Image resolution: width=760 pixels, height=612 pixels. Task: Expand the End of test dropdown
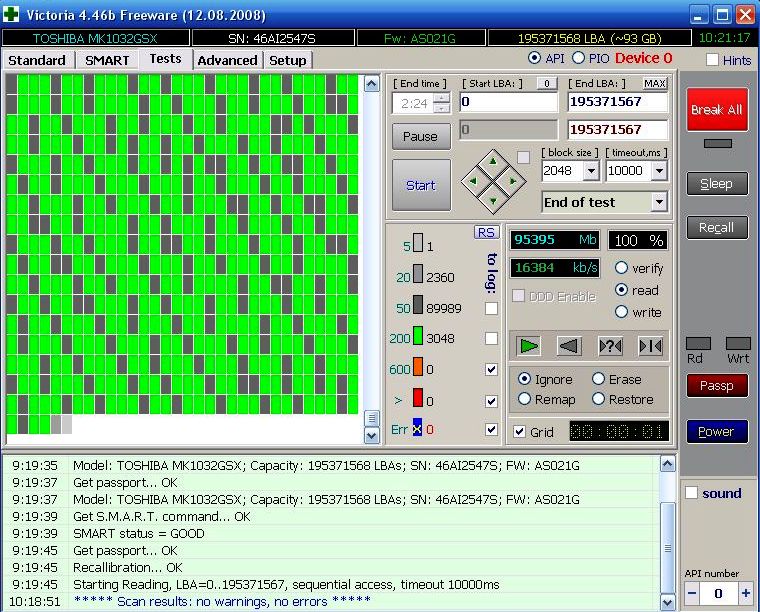pyautogui.click(x=658, y=202)
